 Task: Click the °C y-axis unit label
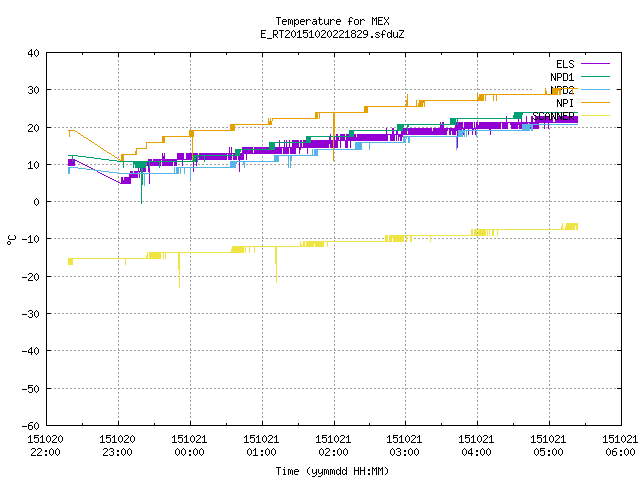[x=11, y=240]
